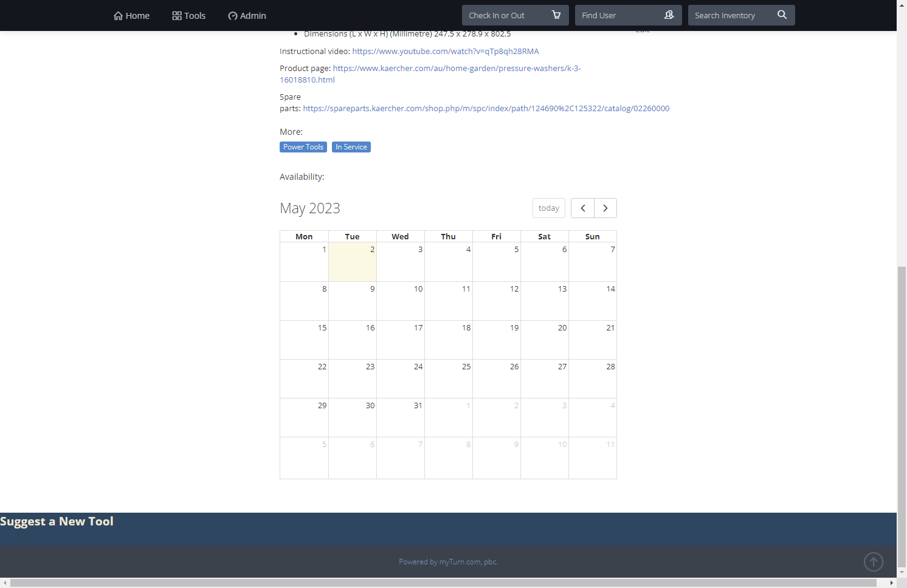This screenshot has width=907, height=588.
Task: Click the cart icon in Check In or Out
Action: click(556, 15)
